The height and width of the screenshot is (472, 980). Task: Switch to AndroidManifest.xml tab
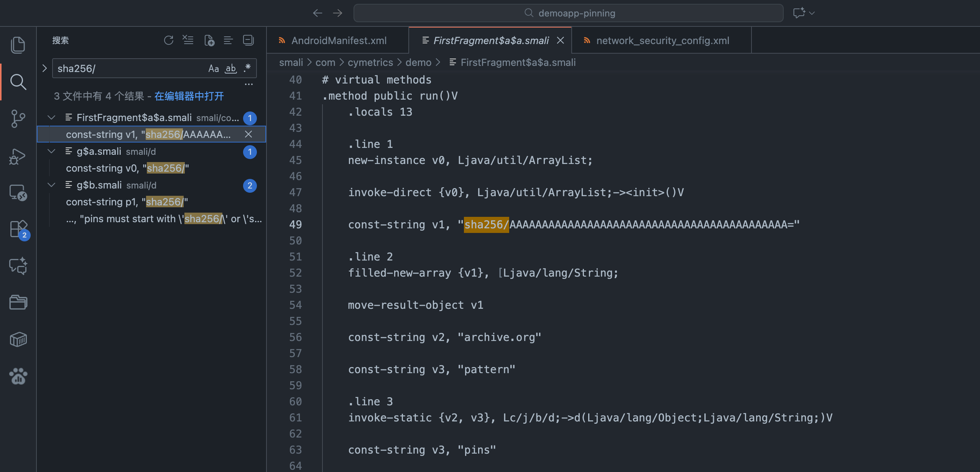click(338, 40)
